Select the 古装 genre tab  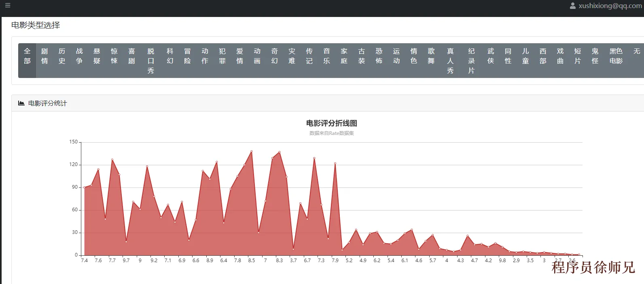(x=361, y=61)
